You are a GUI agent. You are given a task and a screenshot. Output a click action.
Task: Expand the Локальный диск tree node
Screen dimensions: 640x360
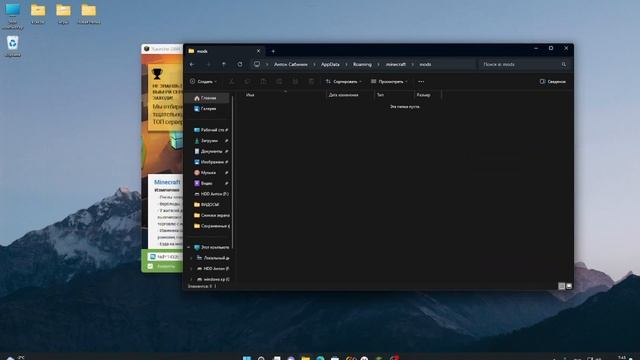click(191, 258)
